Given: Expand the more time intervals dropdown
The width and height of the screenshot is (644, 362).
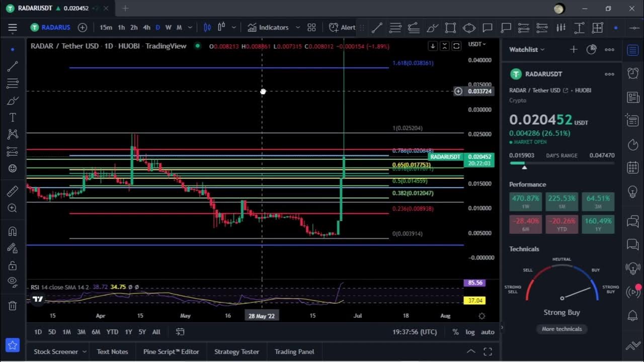Looking at the screenshot, I should tap(190, 28).
